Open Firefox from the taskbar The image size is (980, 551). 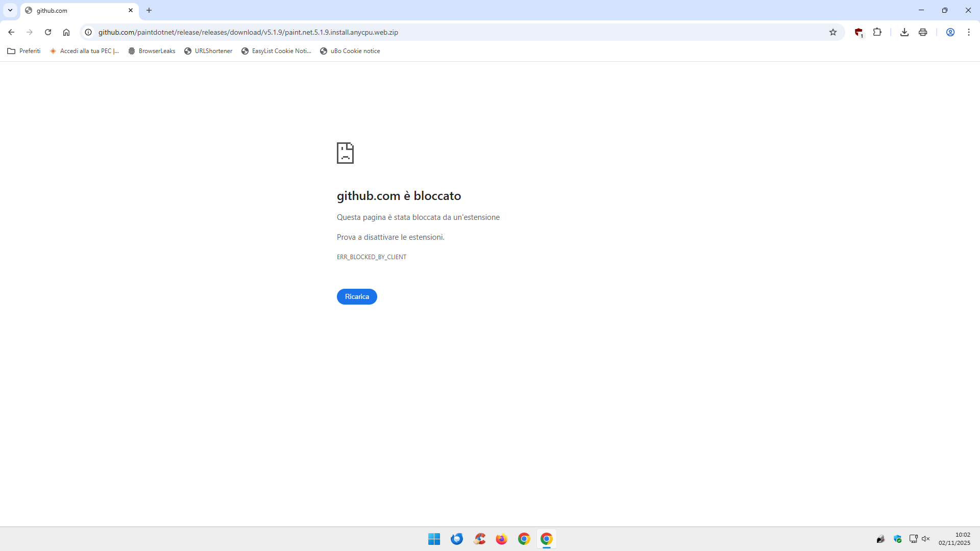point(501,539)
